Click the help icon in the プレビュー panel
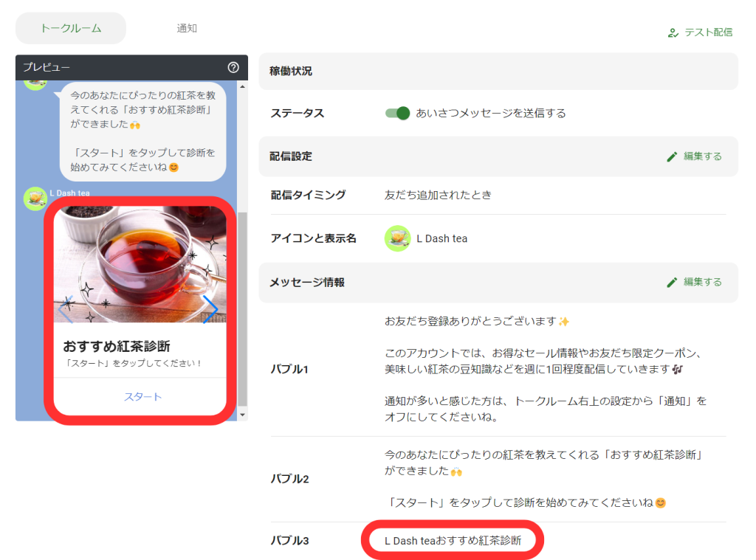756x560 pixels. [233, 67]
